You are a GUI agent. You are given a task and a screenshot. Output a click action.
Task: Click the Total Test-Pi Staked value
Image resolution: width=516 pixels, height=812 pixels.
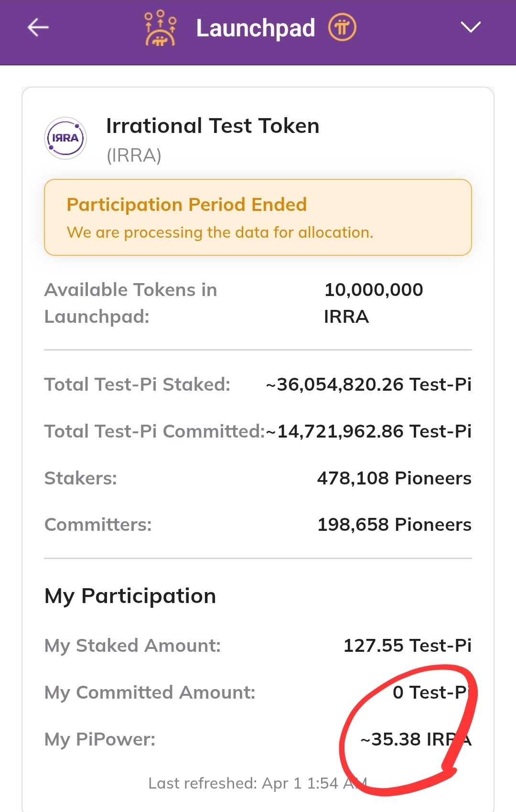(368, 384)
